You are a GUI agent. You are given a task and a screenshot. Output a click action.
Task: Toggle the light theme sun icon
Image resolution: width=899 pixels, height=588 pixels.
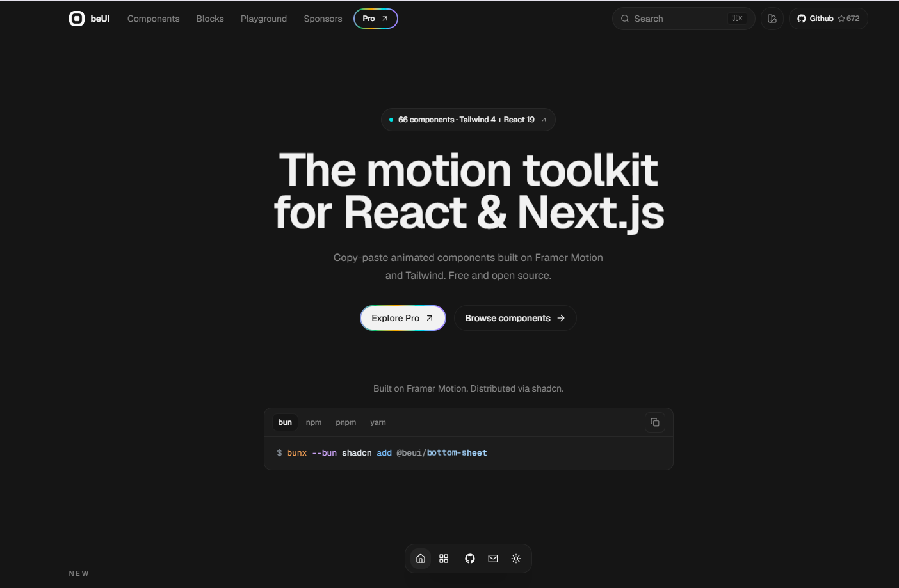pyautogui.click(x=516, y=559)
